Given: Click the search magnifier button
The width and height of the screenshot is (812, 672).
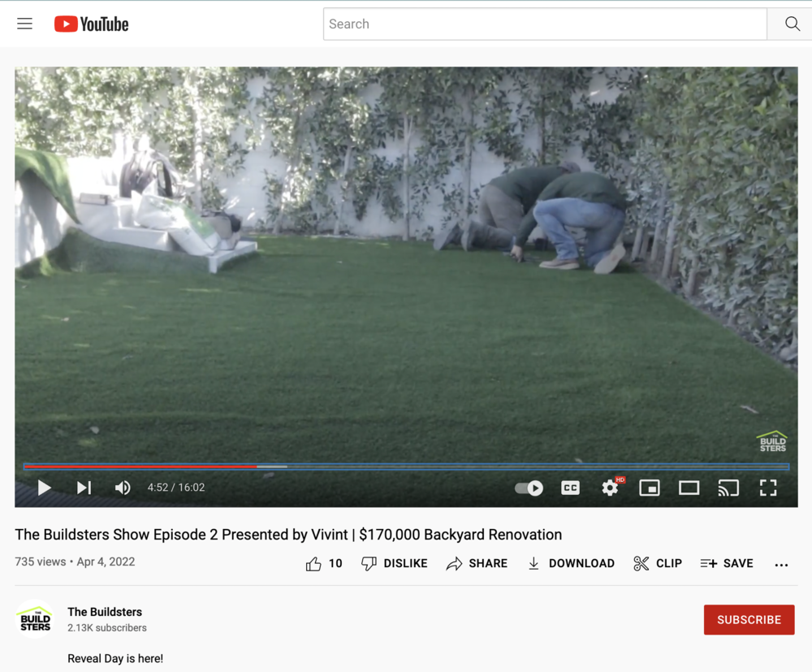Looking at the screenshot, I should 791,24.
